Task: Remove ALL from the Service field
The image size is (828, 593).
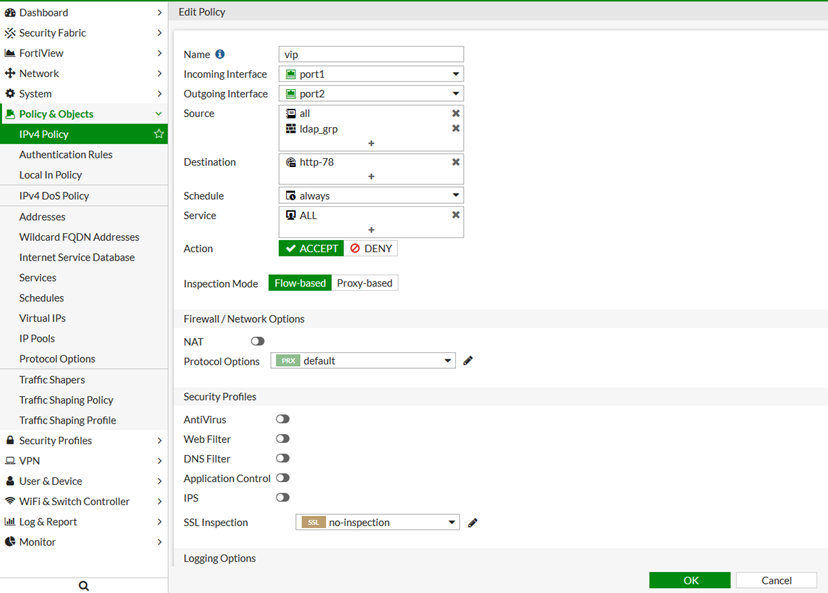Action: click(456, 215)
